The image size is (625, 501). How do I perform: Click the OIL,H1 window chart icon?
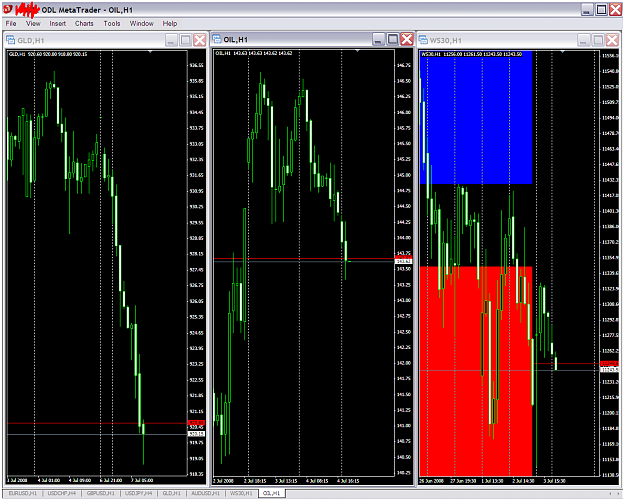[x=217, y=39]
